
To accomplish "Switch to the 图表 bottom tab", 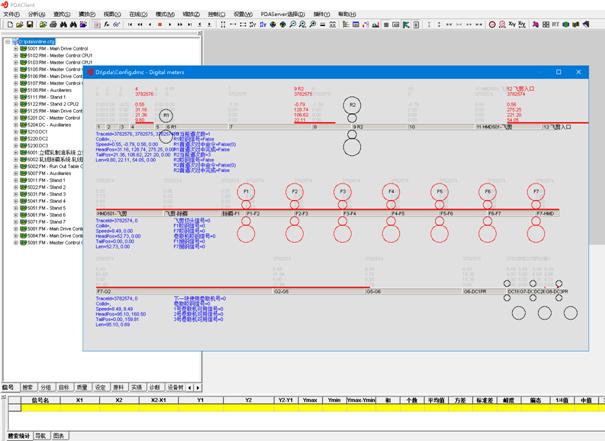I will click(59, 435).
